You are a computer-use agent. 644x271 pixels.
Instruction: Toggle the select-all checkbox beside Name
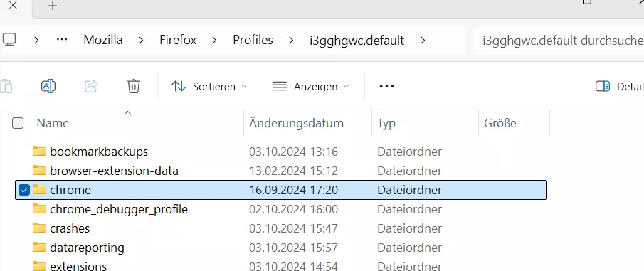coord(18,123)
